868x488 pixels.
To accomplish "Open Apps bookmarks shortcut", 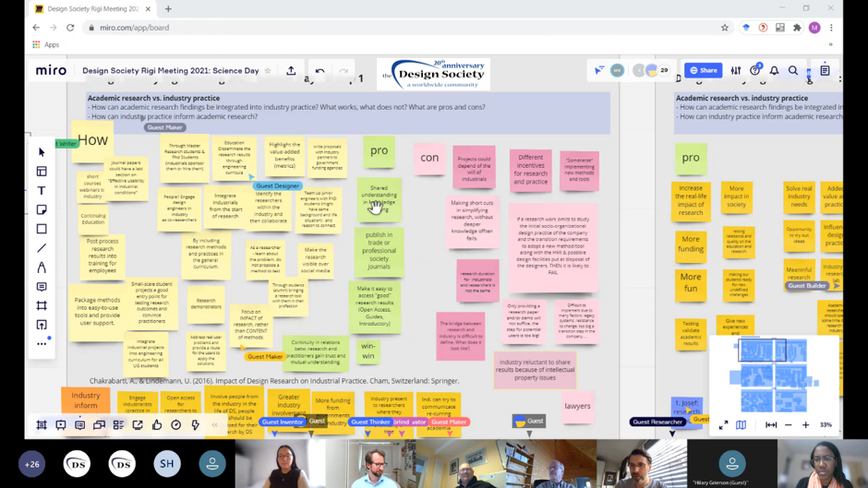I will pos(46,45).
